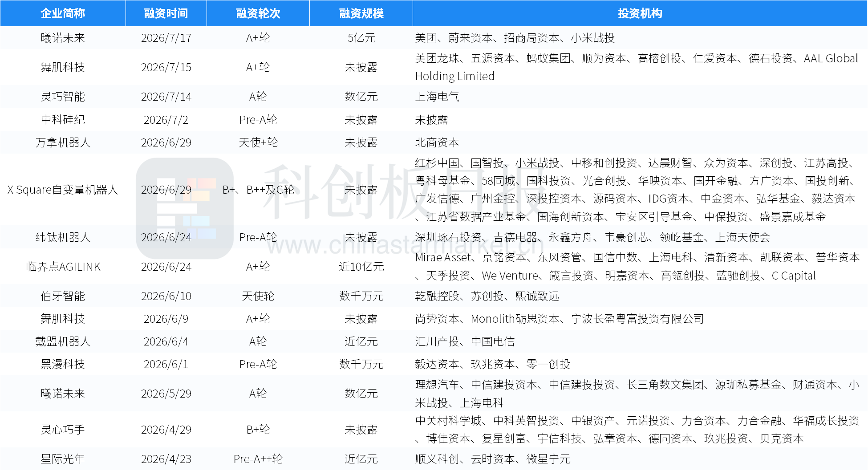
Task: Click "数亿元" in the 灵巧智能 row
Action: [x=361, y=97]
